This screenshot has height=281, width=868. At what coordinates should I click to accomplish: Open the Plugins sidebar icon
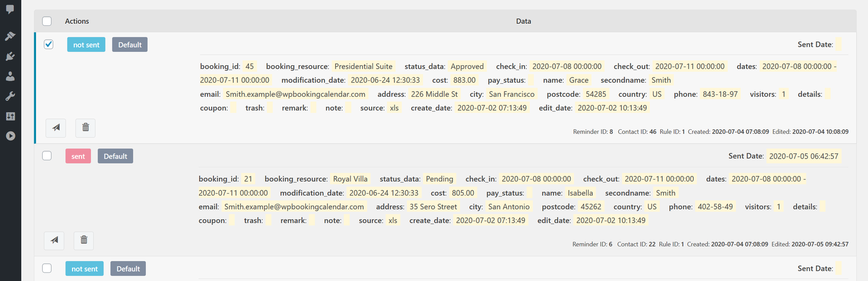pos(10,56)
